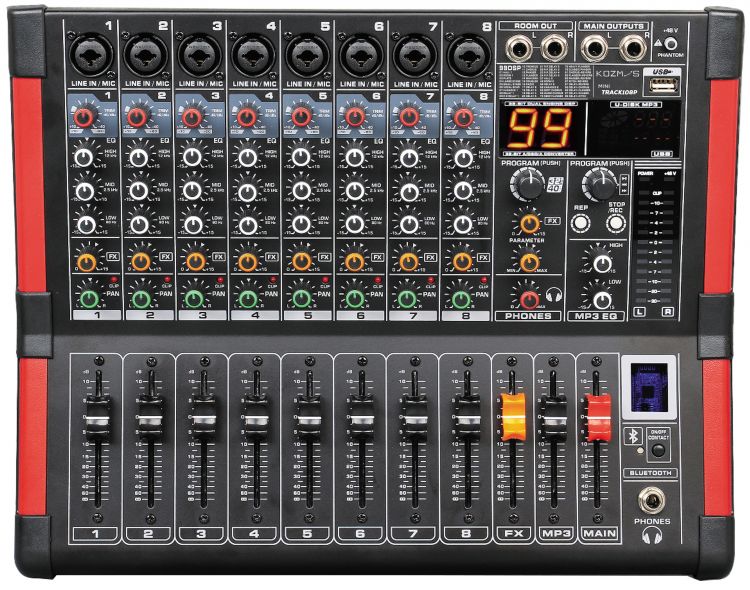
Task: Click the MP3 EQ LOW knob
Action: [602, 299]
